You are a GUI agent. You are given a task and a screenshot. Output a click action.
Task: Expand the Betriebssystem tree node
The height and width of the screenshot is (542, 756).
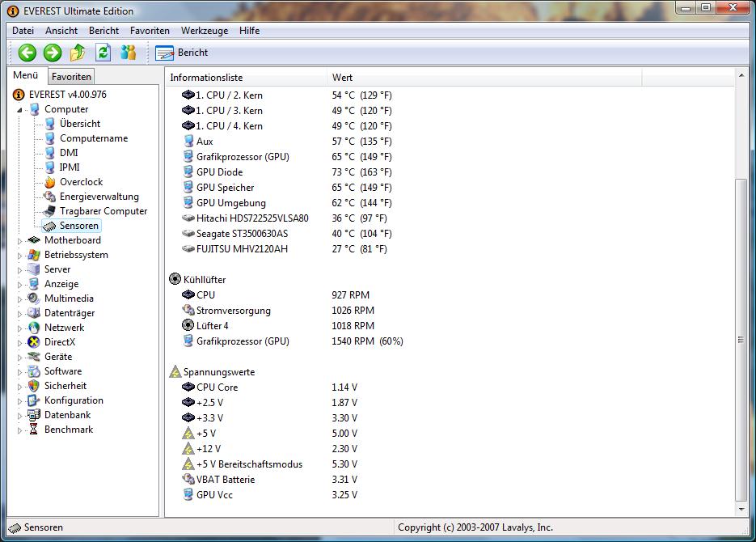[19, 256]
